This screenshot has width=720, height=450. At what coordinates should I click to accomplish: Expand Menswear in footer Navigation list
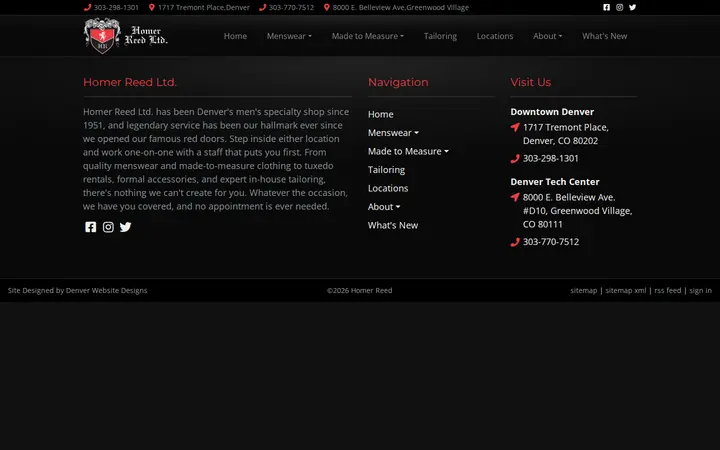pos(393,133)
